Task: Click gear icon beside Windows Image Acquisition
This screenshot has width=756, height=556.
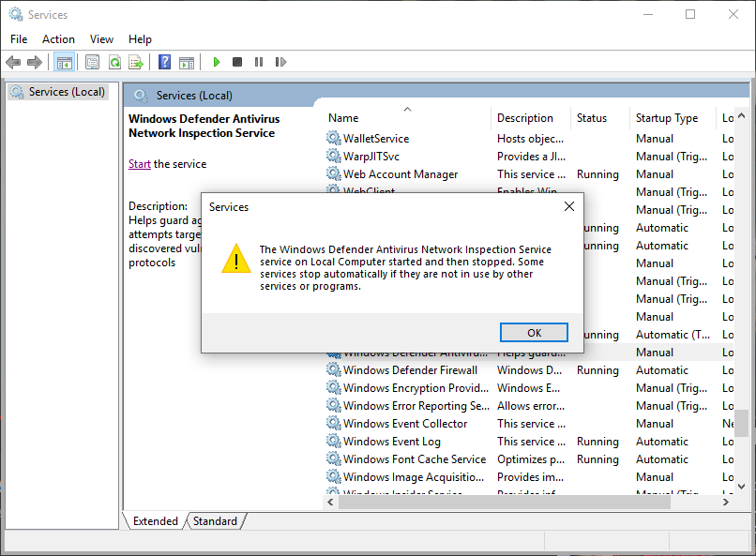Action: pyautogui.click(x=334, y=477)
